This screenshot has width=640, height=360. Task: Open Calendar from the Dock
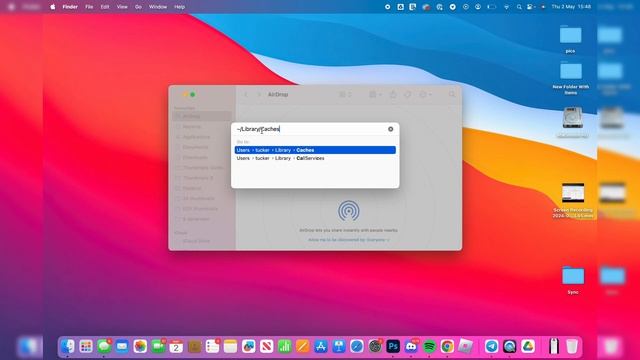coord(176,347)
